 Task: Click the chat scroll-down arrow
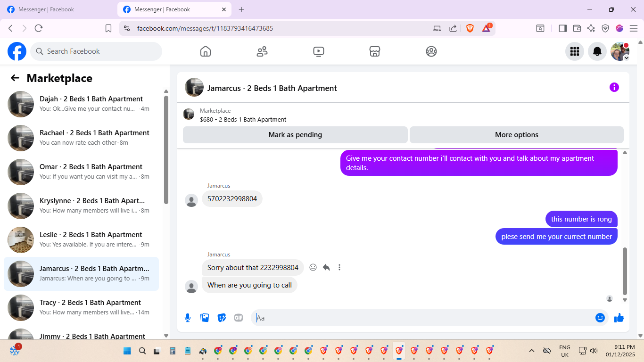point(625,300)
